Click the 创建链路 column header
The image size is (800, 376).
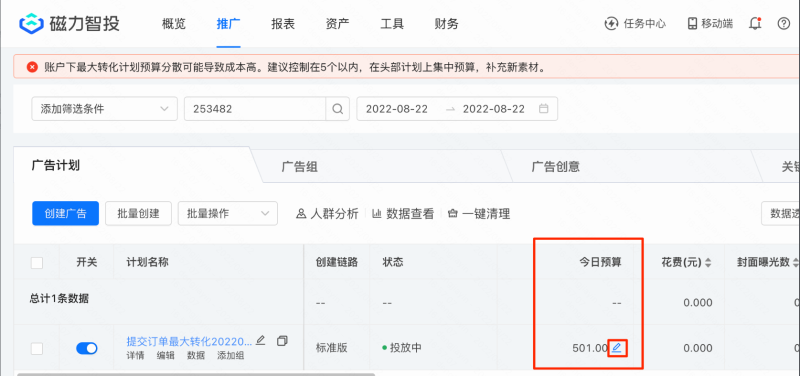pos(337,263)
